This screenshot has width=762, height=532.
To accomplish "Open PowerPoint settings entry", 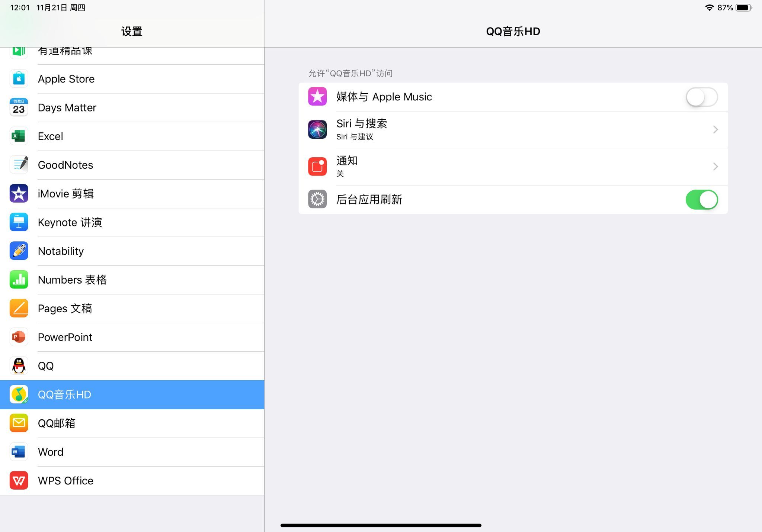I will 65,337.
